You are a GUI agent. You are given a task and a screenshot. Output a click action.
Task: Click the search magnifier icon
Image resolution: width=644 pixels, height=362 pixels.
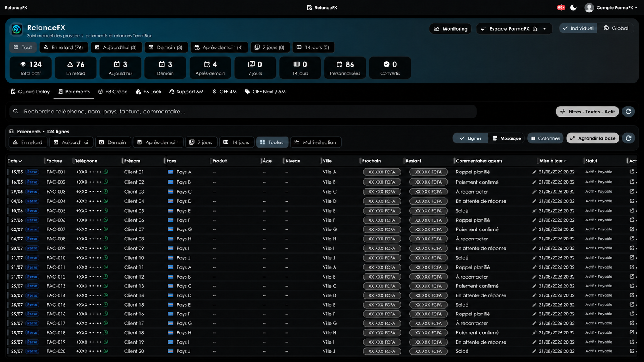[x=16, y=112]
